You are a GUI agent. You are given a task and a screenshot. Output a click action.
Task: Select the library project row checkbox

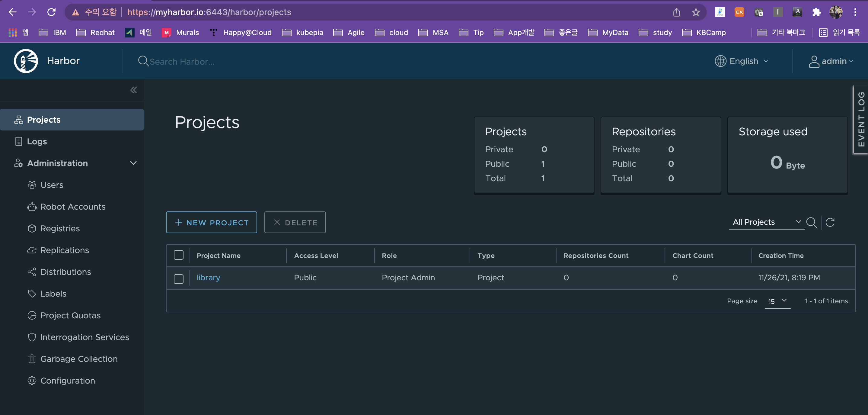pyautogui.click(x=179, y=278)
